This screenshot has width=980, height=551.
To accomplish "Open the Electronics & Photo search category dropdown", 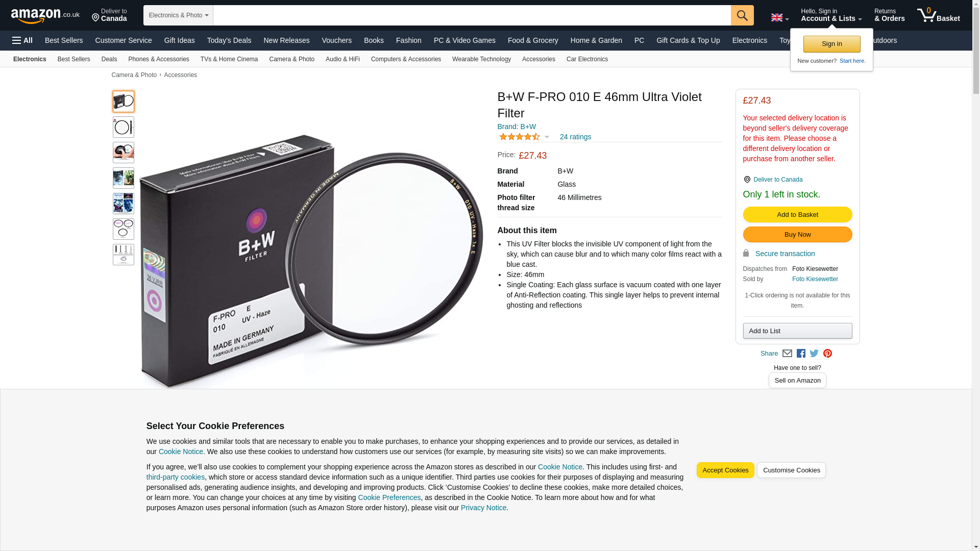I will tap(178, 15).
